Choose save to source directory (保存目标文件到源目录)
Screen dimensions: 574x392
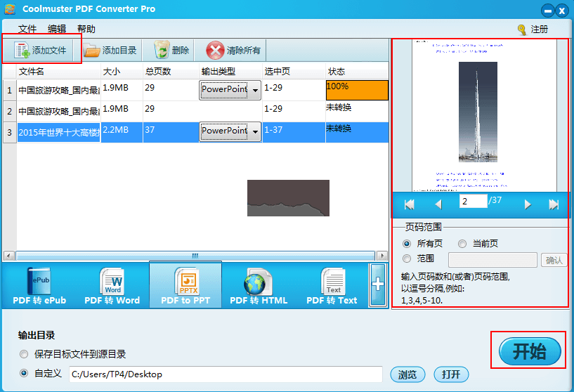point(24,354)
